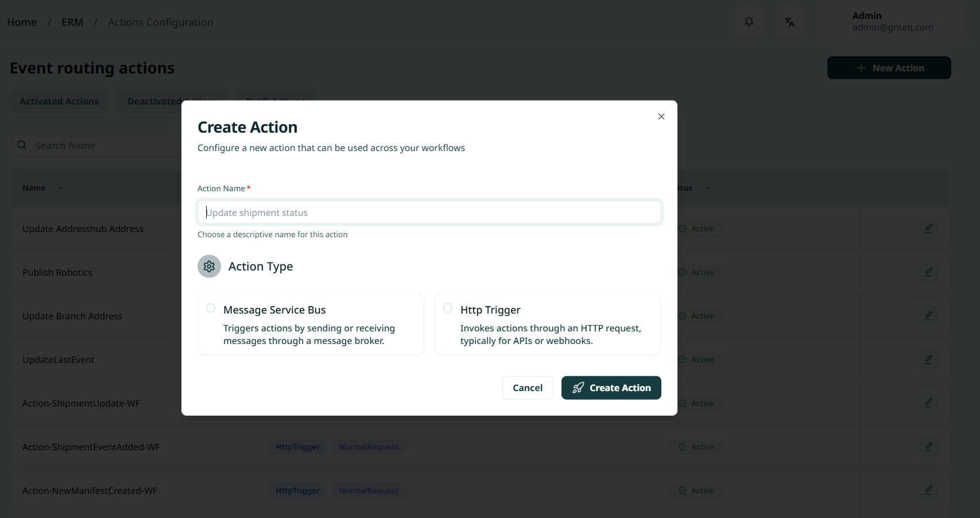
Task: Go to Home breadcrumb
Action: [x=22, y=22]
